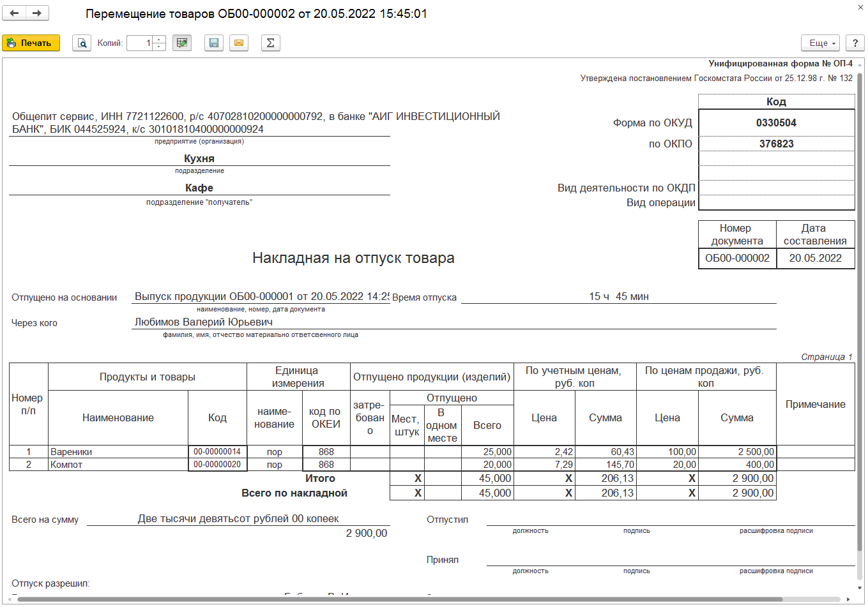868x607 pixels.
Task: Click the Итого row label
Action: pos(320,478)
